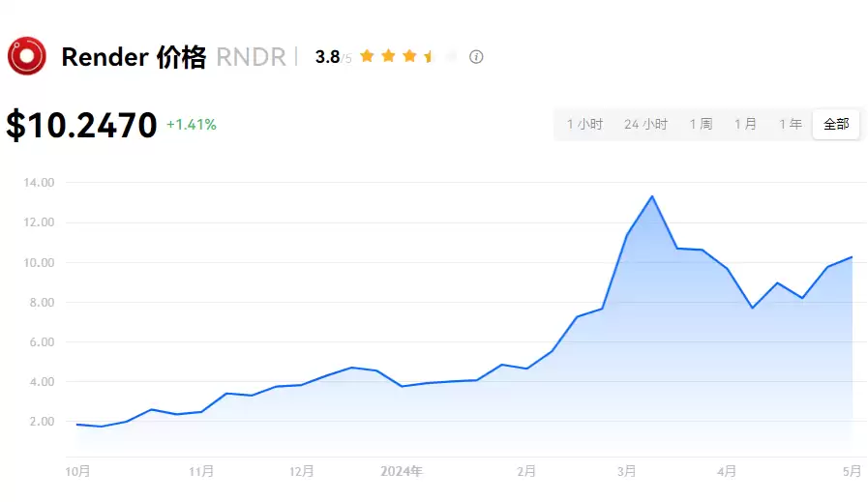
Task: Click the red Render logo icon
Action: coord(26,56)
